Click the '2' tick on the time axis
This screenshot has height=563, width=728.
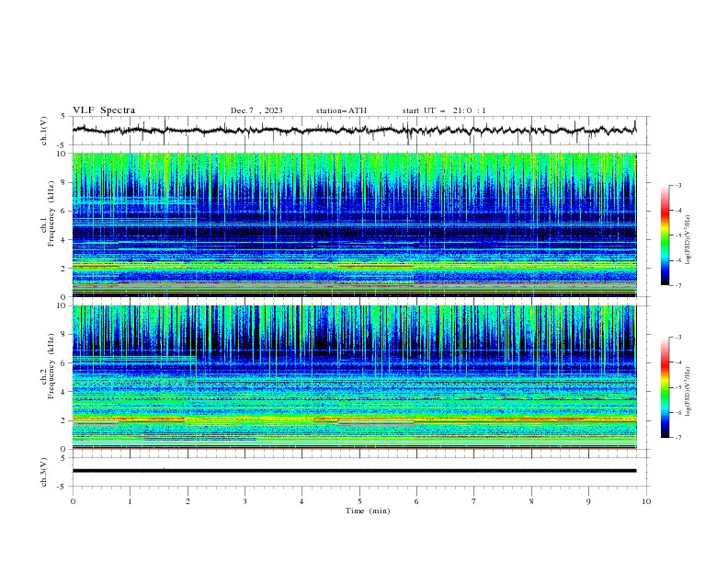pos(188,501)
